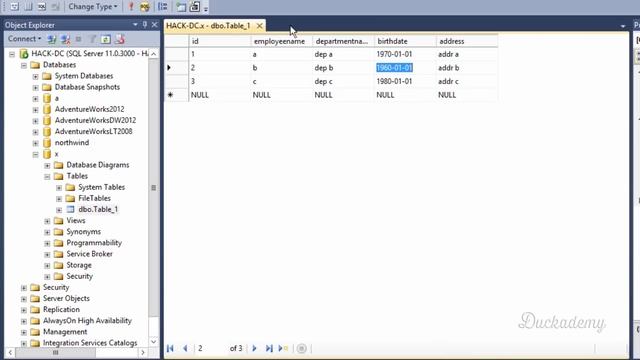Expand the dbo.Table_1 table node
Screen dimensions: 640x360
coord(59,210)
